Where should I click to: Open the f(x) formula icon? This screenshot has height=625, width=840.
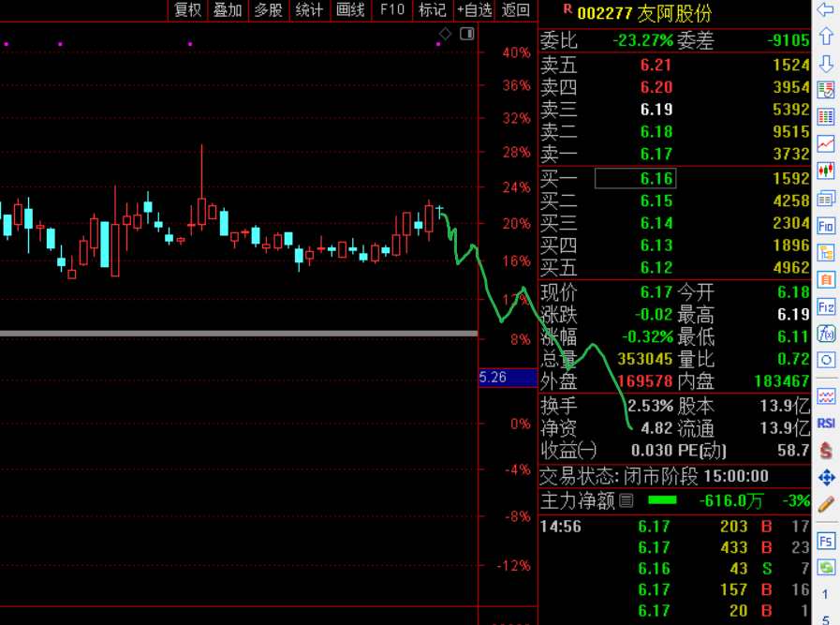[826, 334]
